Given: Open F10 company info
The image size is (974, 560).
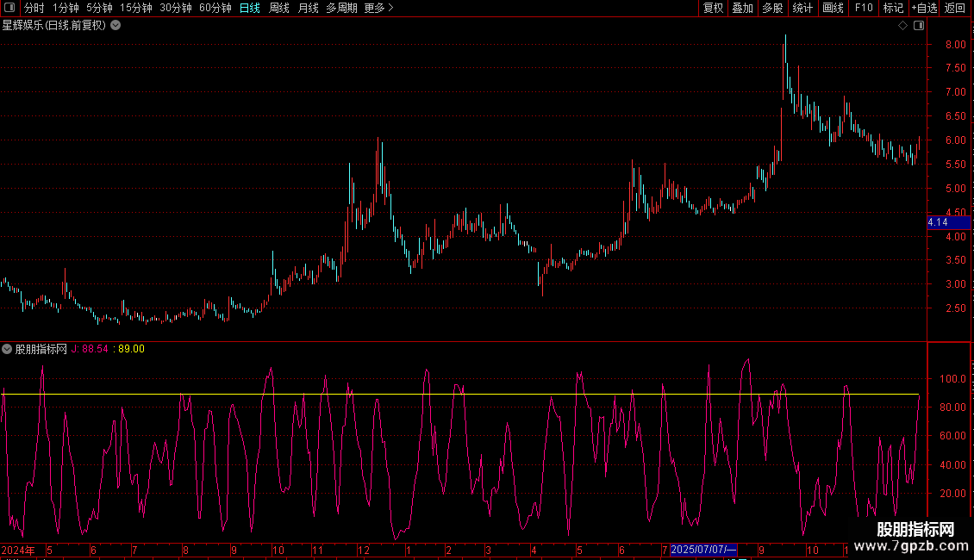Looking at the screenshot, I should pos(864,8).
